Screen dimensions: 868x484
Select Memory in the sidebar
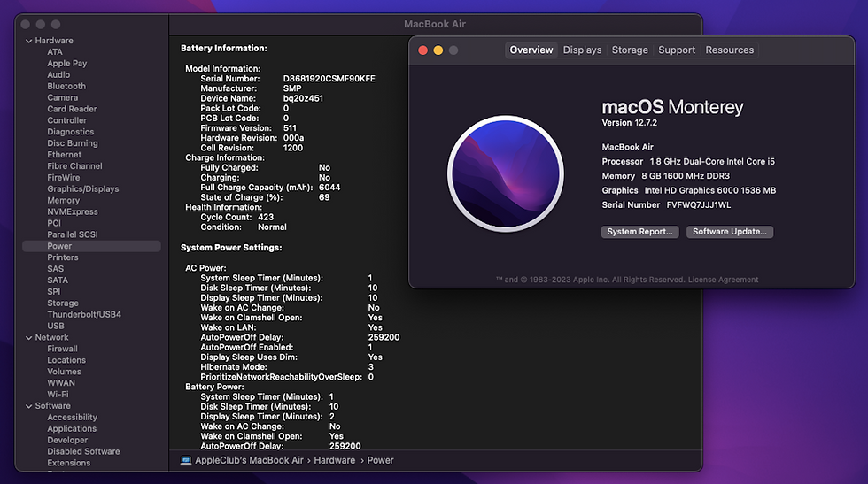pos(63,200)
